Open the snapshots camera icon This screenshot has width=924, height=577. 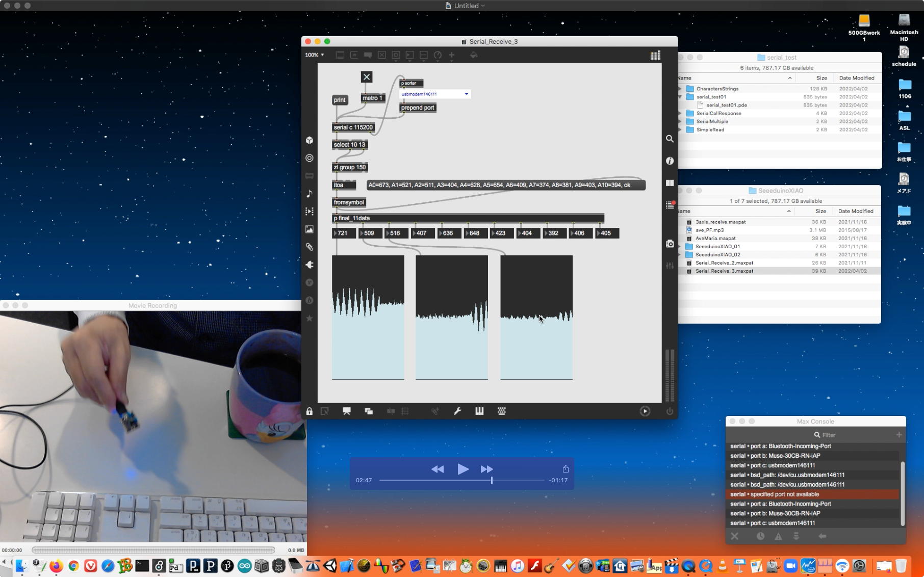670,244
